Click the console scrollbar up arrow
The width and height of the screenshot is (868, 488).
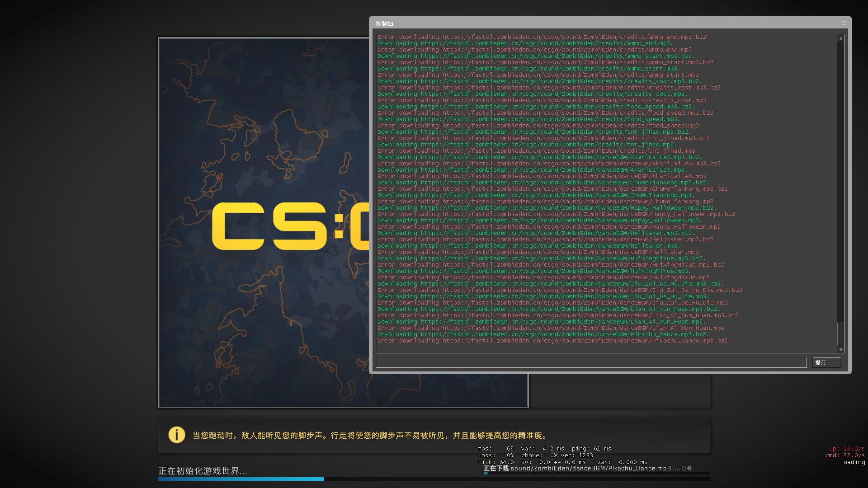841,38
